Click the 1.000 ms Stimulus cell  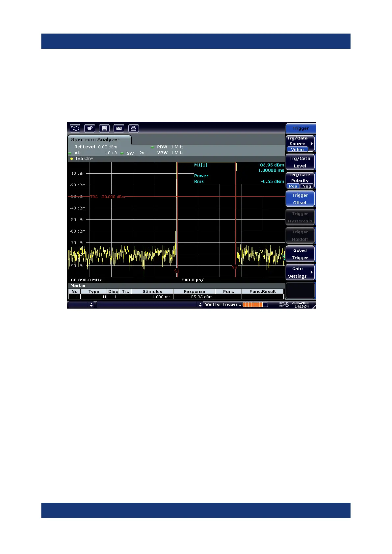pyautogui.click(x=152, y=297)
